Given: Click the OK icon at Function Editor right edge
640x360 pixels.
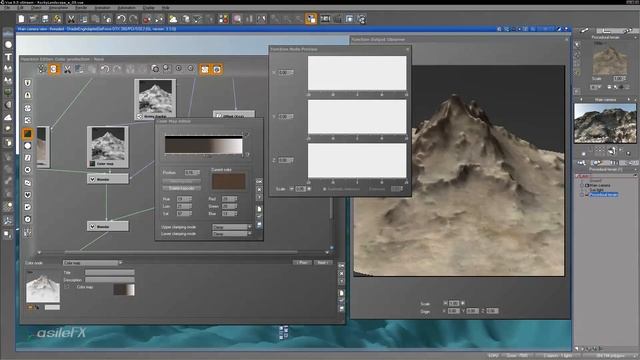Looking at the screenshot, I should tap(341, 266).
